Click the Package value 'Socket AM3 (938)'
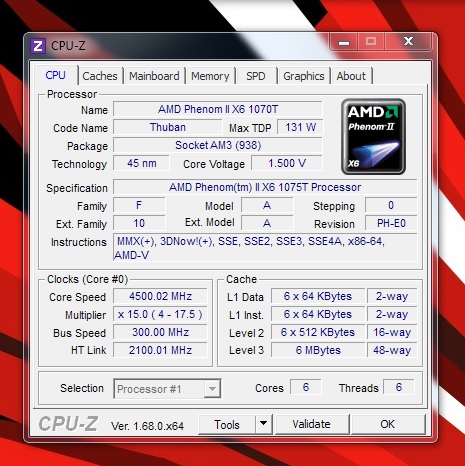Image resolution: width=465 pixels, height=466 pixels. [x=218, y=145]
